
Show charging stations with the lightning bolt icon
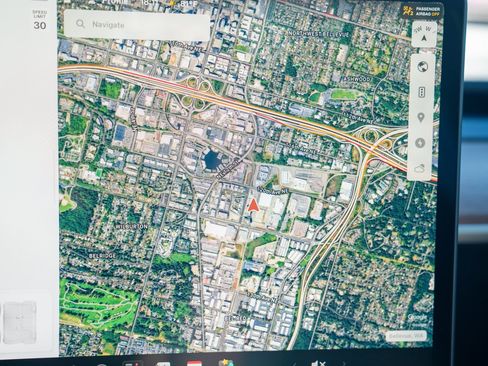420,143
